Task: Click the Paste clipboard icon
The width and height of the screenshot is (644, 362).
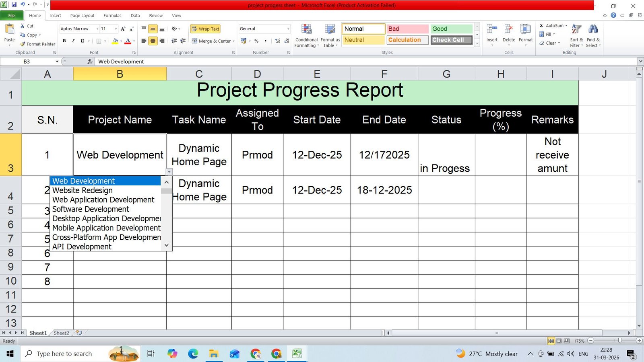Action: point(9,29)
